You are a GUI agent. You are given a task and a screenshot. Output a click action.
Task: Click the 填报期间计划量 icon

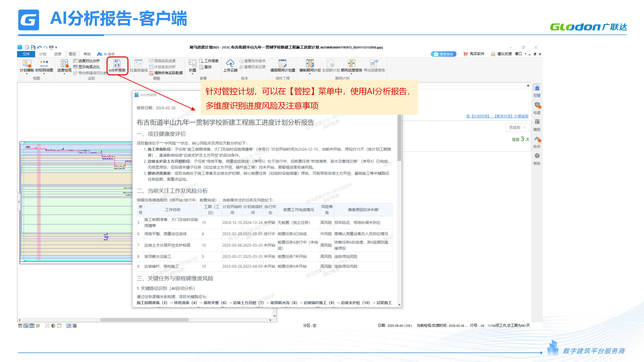click(282, 63)
